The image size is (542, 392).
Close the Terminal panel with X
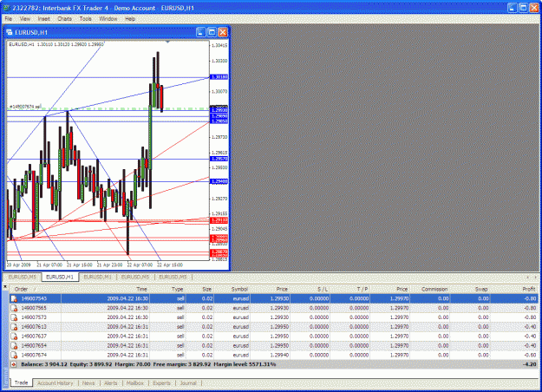coord(5,286)
